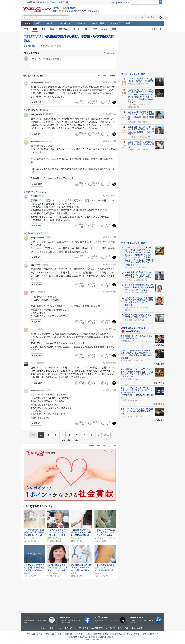
Task: Click プライバシーポリシー footer link
Action: tap(35, 634)
